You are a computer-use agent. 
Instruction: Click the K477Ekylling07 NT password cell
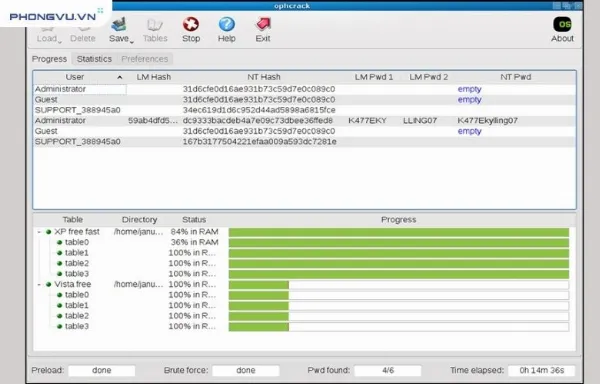488,120
